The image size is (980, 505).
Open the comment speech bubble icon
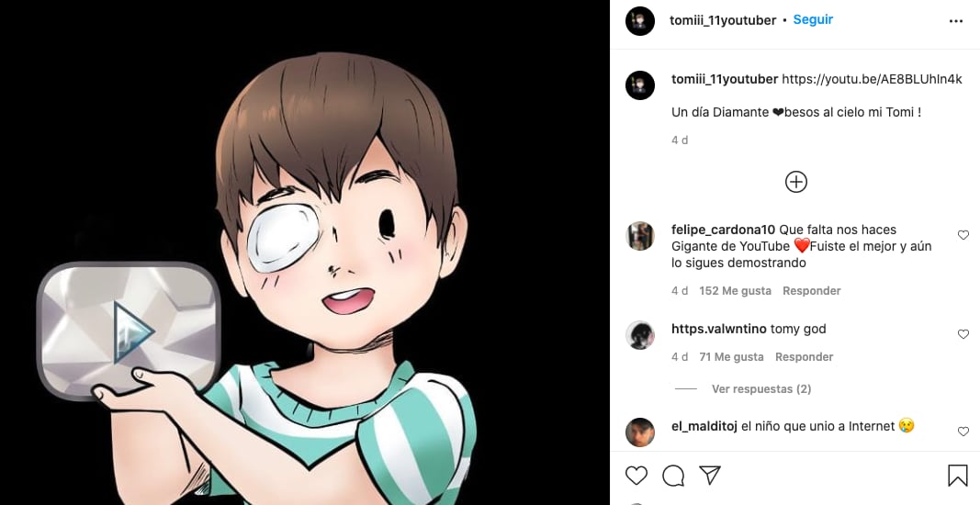coord(673,475)
